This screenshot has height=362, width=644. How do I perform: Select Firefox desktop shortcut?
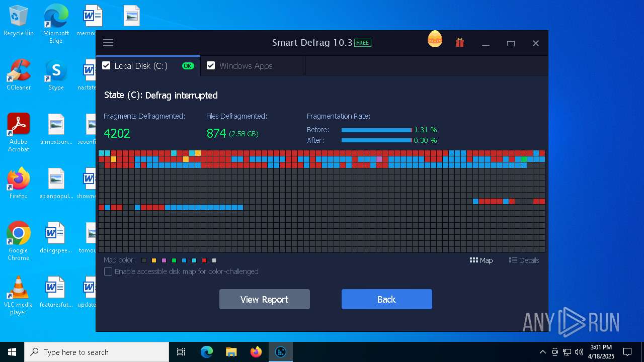click(19, 184)
